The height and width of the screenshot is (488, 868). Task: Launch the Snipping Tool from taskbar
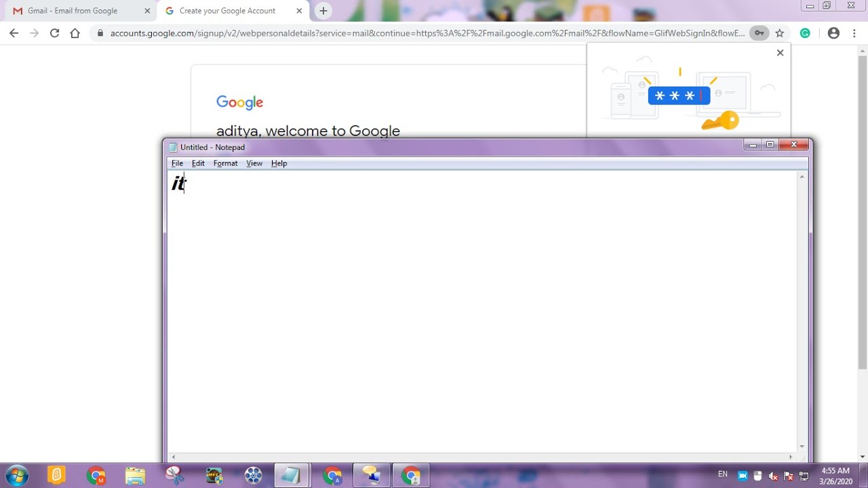(175, 475)
